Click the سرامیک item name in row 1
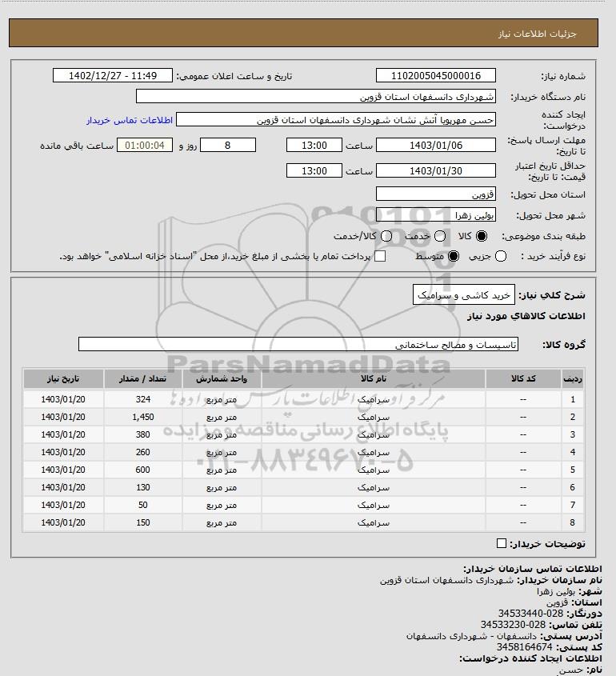Image resolution: width=616 pixels, height=676 pixels. pyautogui.click(x=374, y=400)
